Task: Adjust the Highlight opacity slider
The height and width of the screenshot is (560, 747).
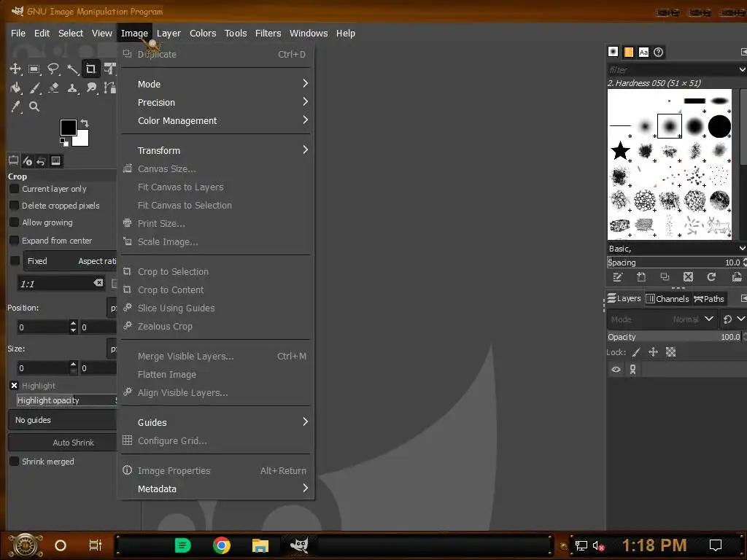Action: point(66,400)
